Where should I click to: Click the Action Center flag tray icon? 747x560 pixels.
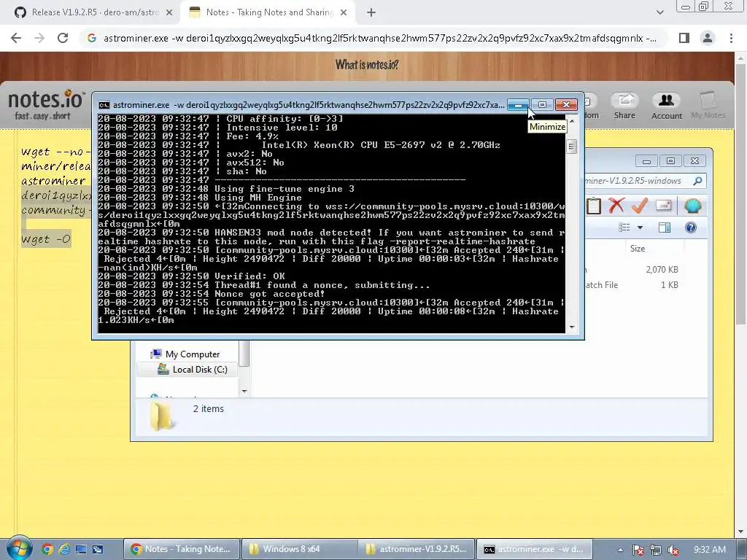[x=638, y=550]
